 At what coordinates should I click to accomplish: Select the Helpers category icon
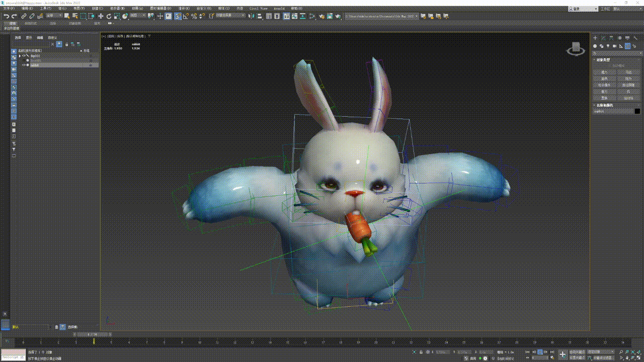[621, 46]
